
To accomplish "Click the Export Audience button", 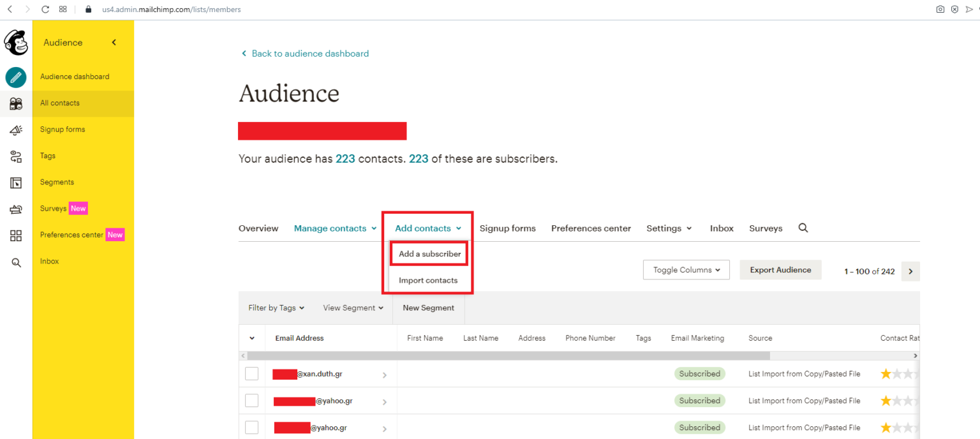I will click(780, 270).
